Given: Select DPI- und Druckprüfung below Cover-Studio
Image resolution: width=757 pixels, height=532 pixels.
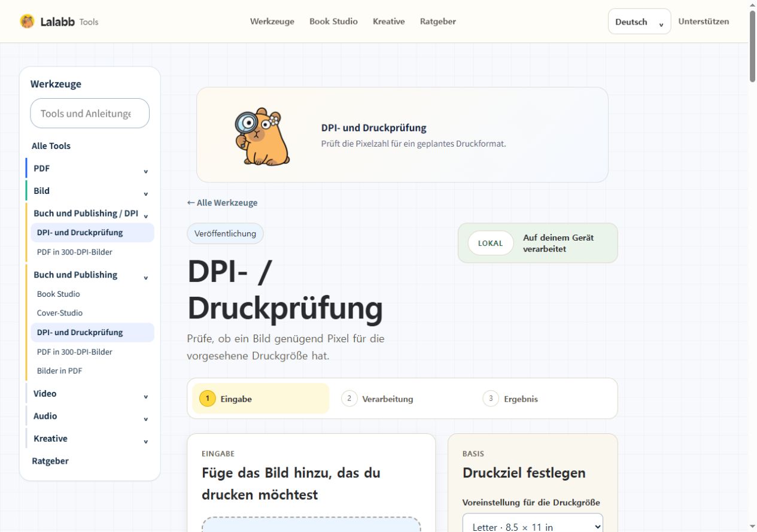Looking at the screenshot, I should (92, 333).
